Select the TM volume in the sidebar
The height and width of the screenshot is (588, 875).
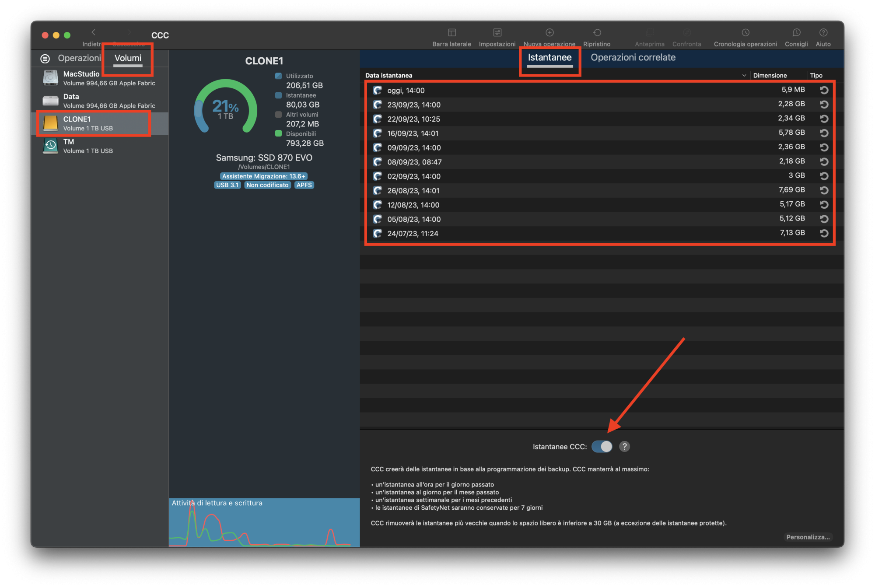pos(87,146)
